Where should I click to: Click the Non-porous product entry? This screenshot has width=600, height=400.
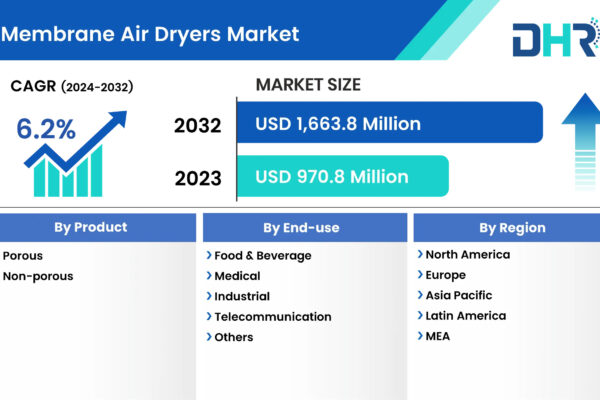click(x=38, y=276)
